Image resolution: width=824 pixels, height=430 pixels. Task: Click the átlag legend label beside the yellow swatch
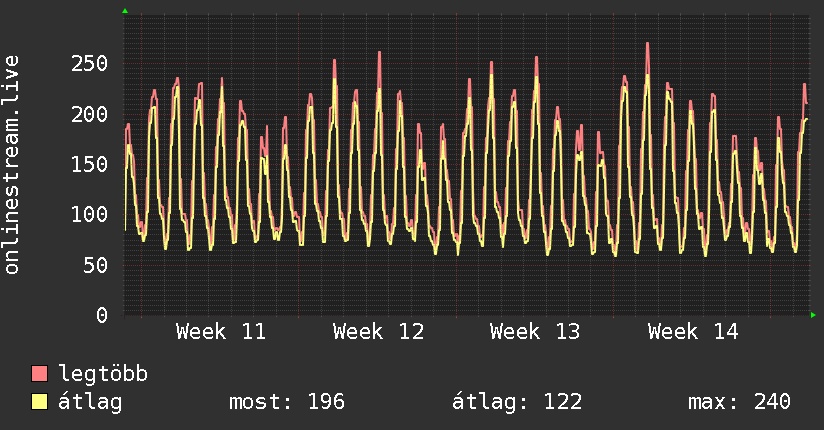[x=90, y=402]
